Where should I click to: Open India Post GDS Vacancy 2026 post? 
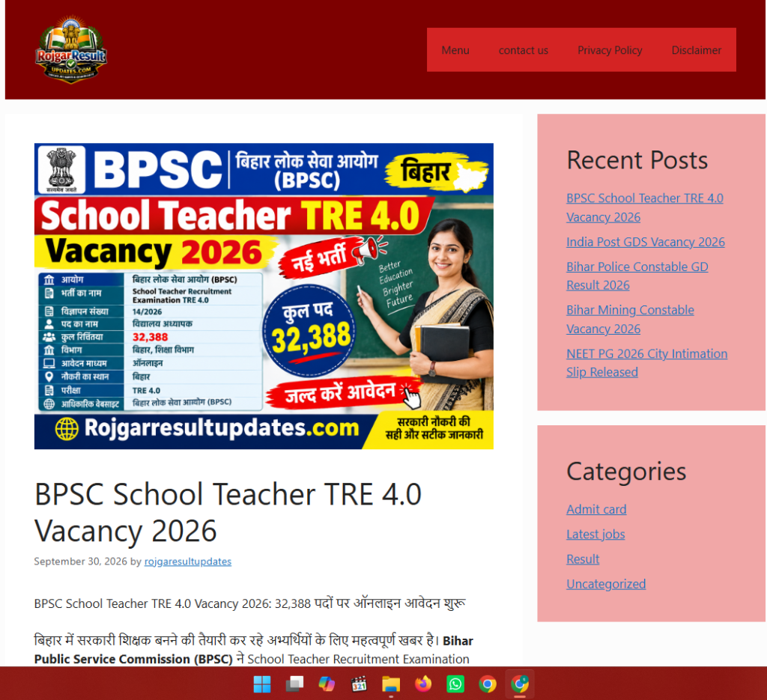coord(645,242)
